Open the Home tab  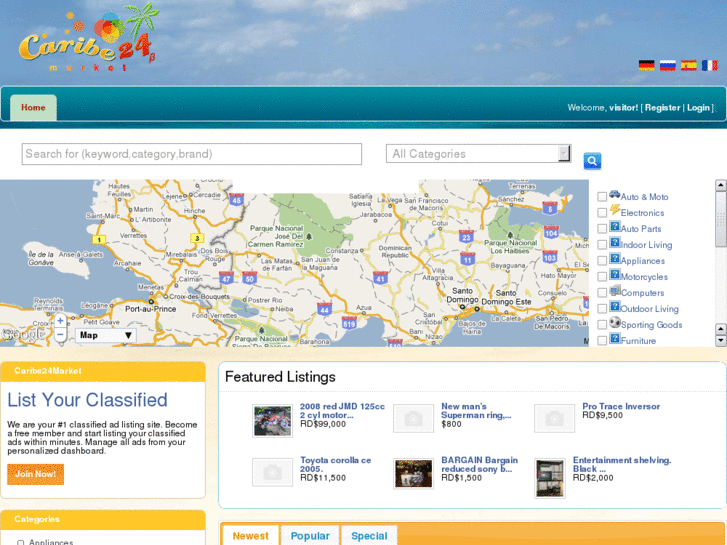pos(33,108)
